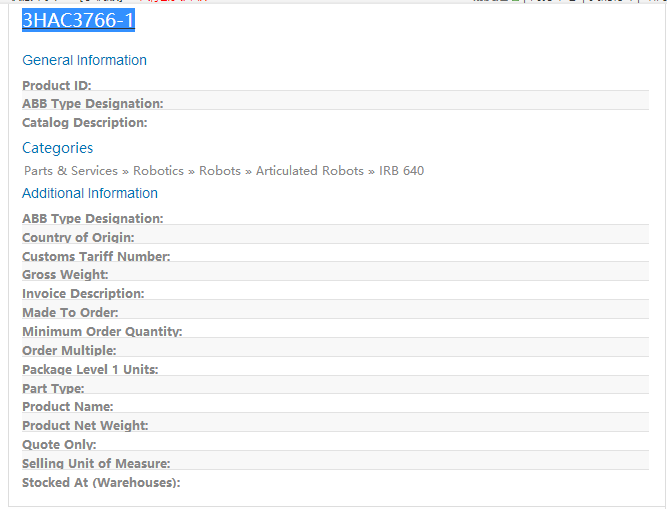Viewport: 667px width, 509px height.
Task: Click ABB Type Designation under Additional Information
Action: pos(93,218)
